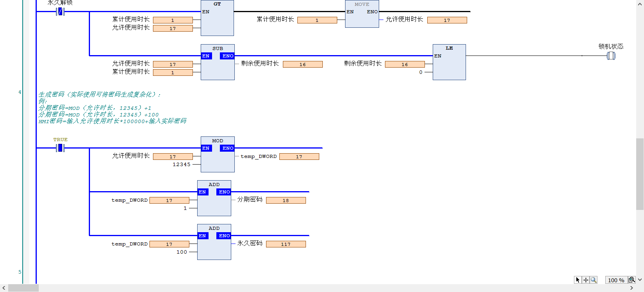Screen dimensions: 644x292
Task: Click the 分期密码 value box showing 18
Action: [x=286, y=201]
